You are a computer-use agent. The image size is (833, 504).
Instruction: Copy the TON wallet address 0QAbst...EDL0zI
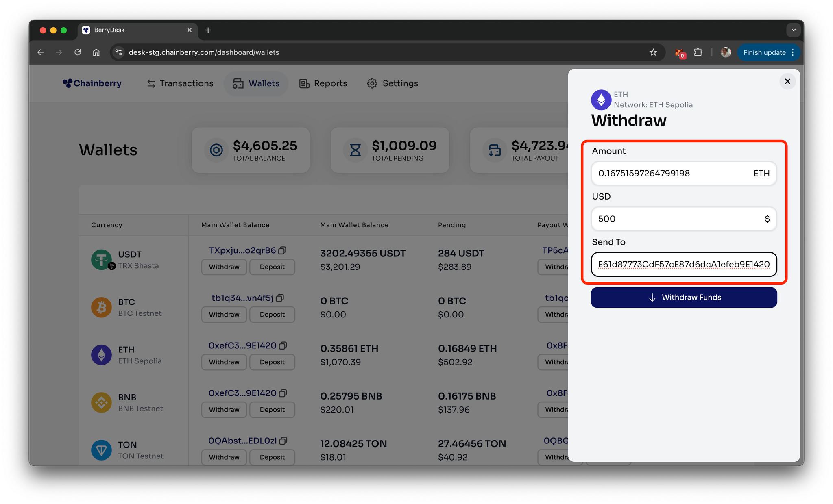(283, 441)
